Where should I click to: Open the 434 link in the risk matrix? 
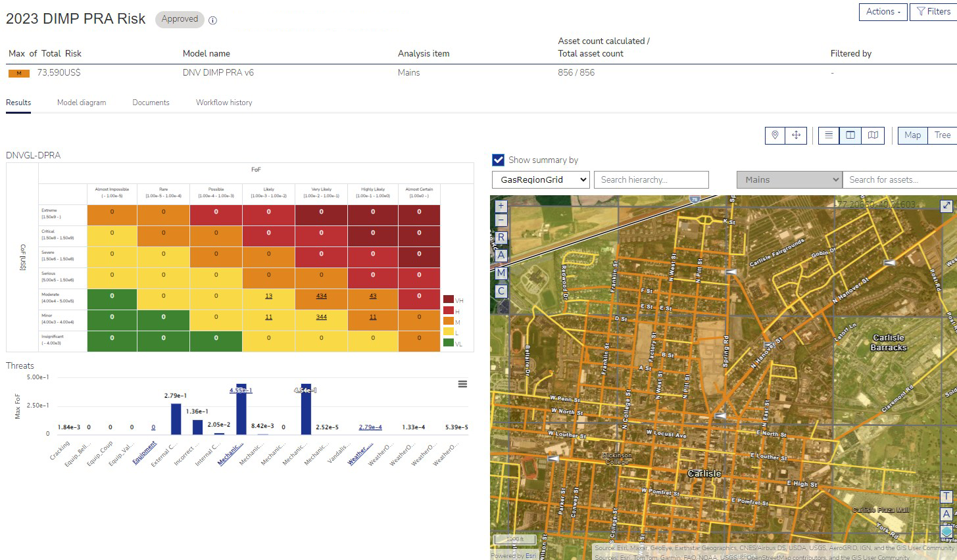[321, 296]
